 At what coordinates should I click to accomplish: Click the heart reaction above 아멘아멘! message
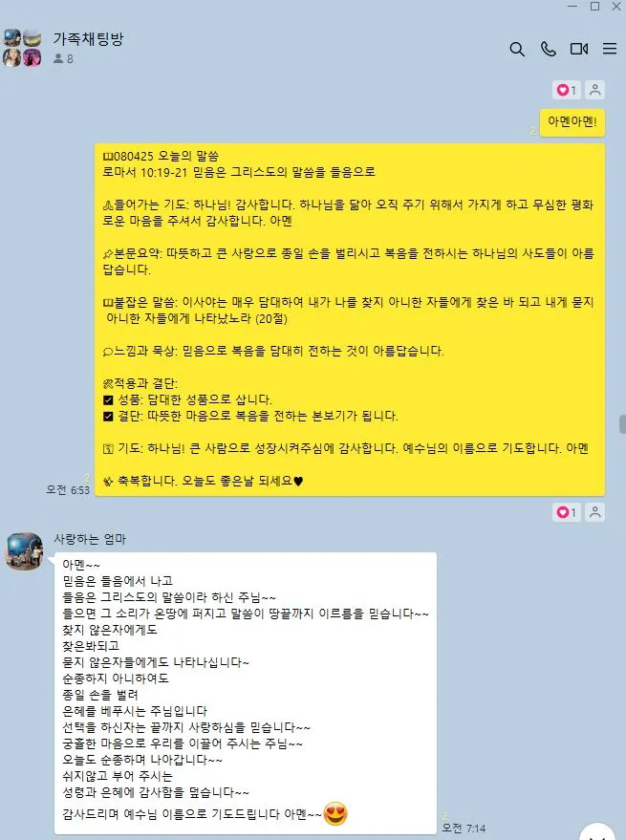567,90
